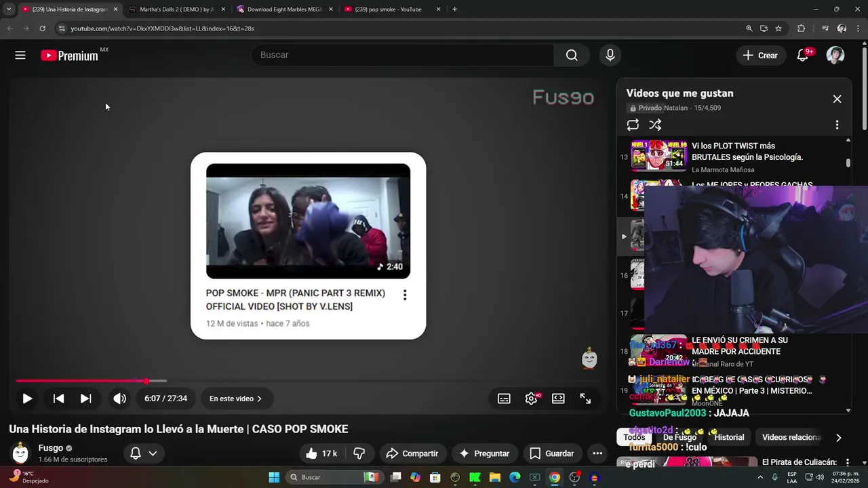The height and width of the screenshot is (488, 868).
Task: Open the YouTube hamburger guide menu
Action: pyautogui.click(x=20, y=55)
